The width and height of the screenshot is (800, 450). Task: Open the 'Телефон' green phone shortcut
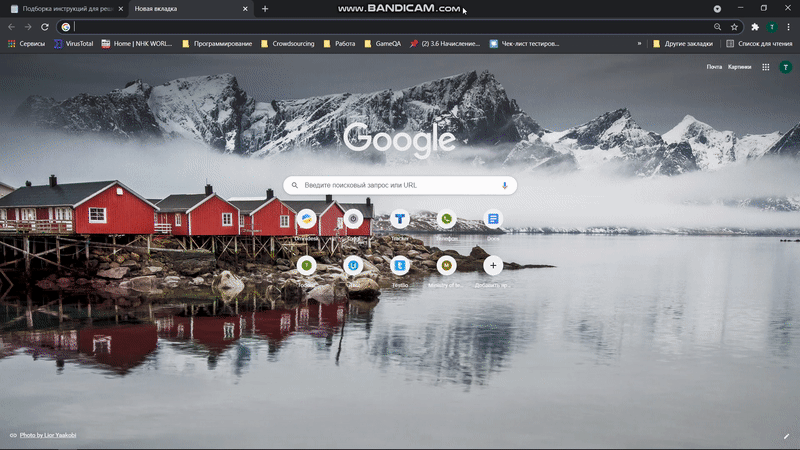pos(446,219)
